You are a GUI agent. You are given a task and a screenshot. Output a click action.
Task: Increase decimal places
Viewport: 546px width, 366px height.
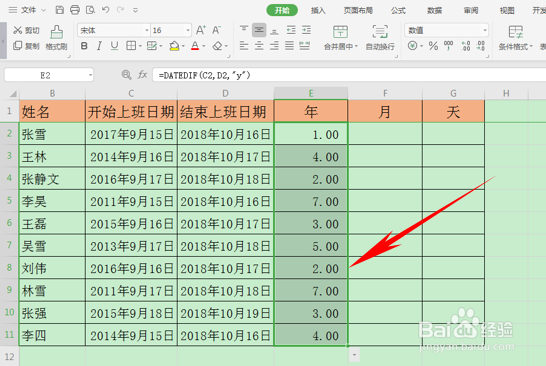click(x=466, y=46)
